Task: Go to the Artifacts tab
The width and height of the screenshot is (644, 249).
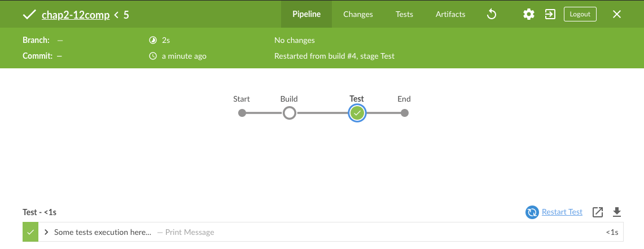Action: 450,14
